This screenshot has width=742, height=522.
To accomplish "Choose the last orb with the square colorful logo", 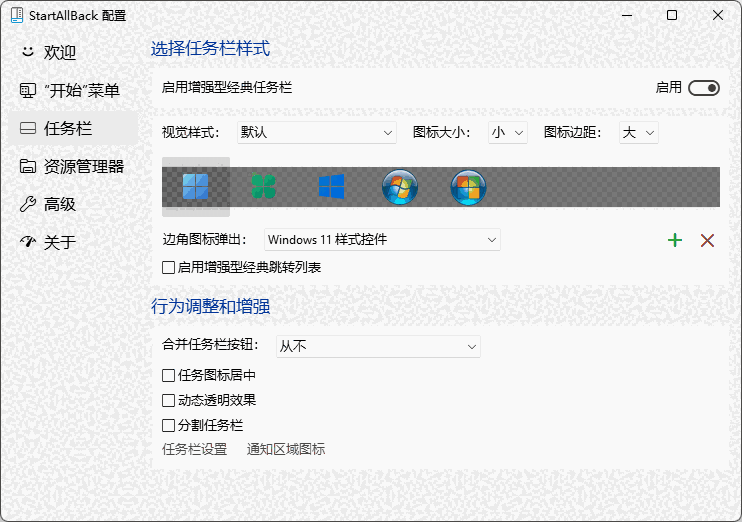I will 468,187.
